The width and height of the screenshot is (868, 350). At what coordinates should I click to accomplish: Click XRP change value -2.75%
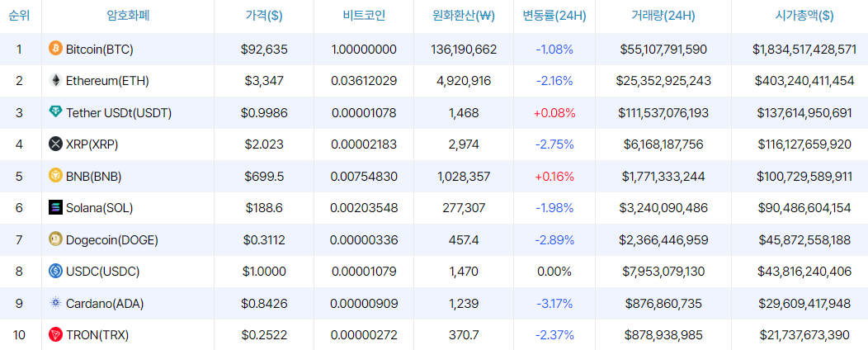(x=554, y=144)
